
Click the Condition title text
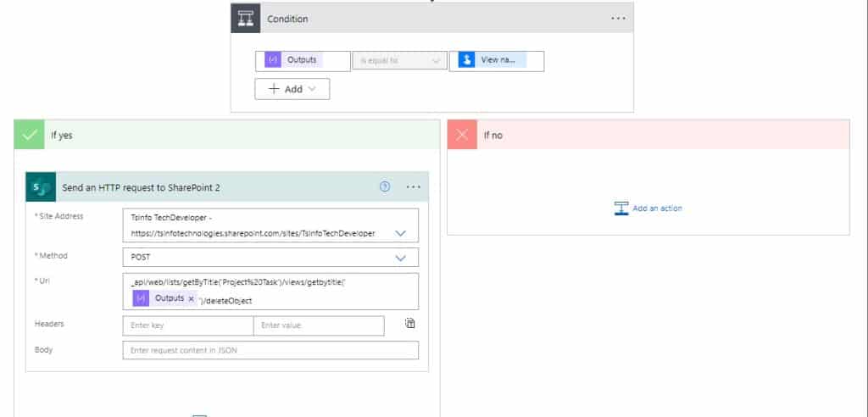pyautogui.click(x=288, y=19)
